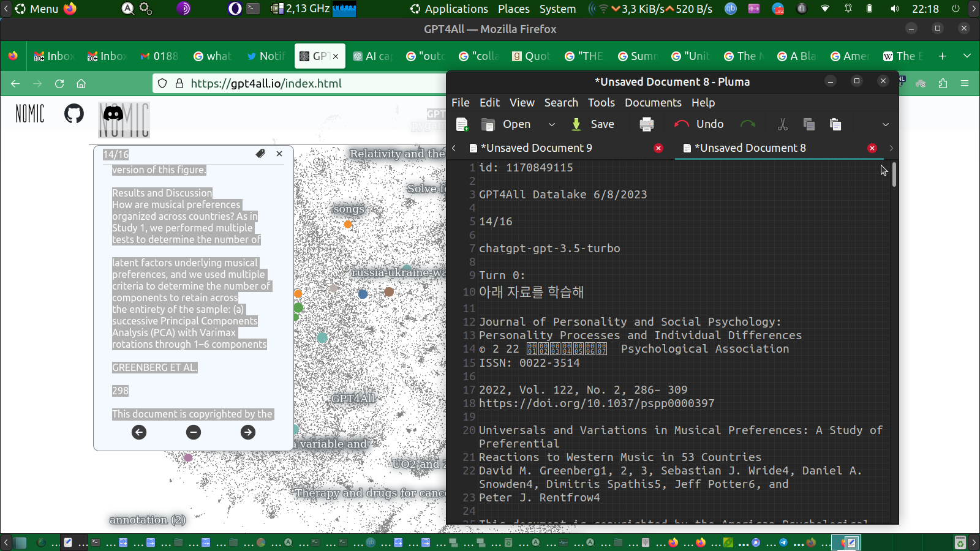Open the GitHub icon link
Screen dimensions: 980x551
pos(74,113)
